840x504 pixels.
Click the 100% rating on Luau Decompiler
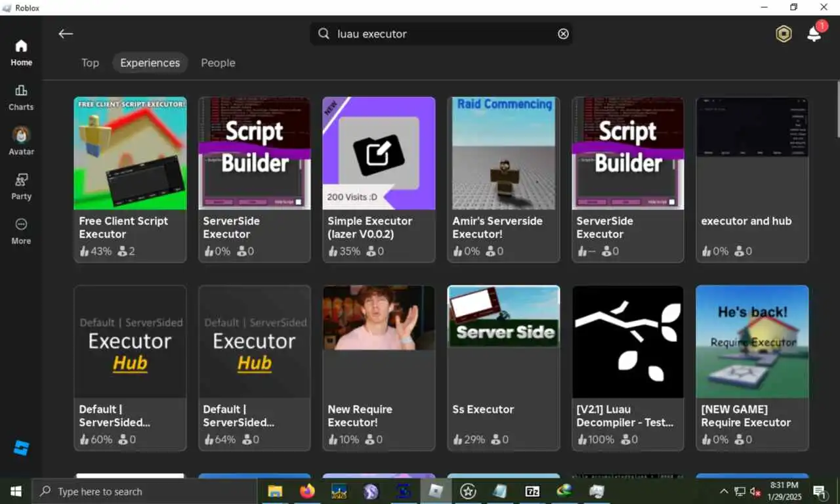(x=595, y=439)
